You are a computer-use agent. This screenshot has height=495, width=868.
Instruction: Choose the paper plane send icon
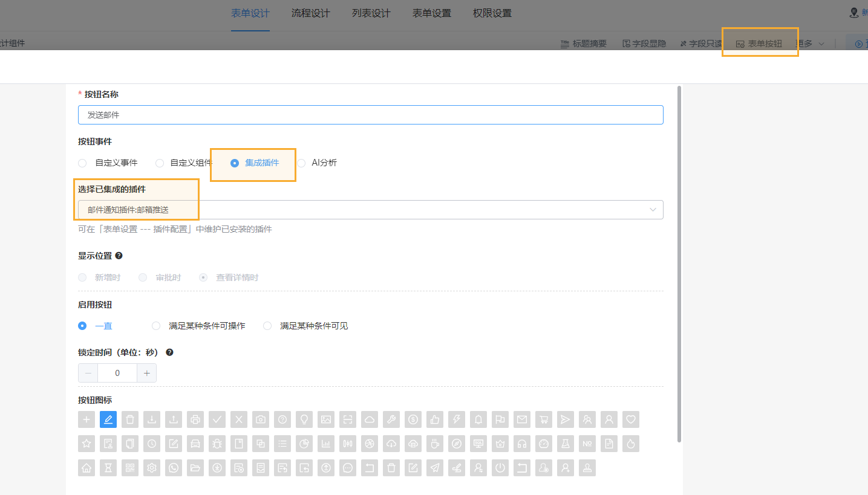coord(566,419)
